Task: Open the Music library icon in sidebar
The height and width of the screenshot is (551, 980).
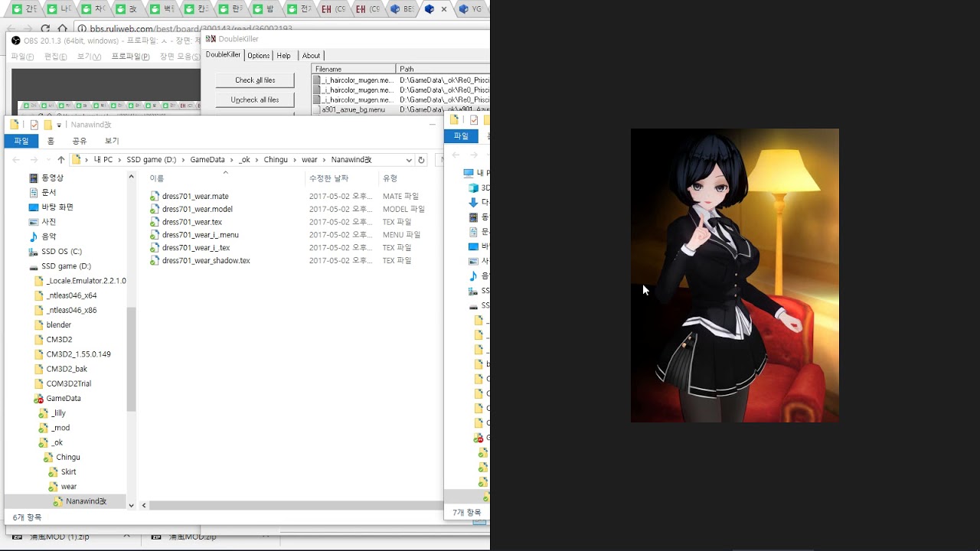Action: point(33,236)
